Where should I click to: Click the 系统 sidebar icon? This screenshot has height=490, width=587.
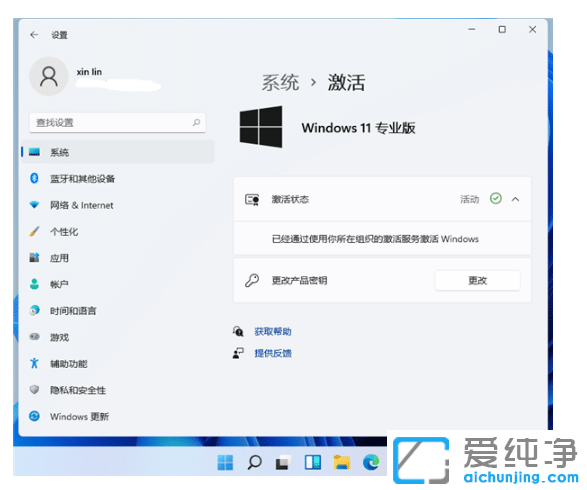point(34,152)
